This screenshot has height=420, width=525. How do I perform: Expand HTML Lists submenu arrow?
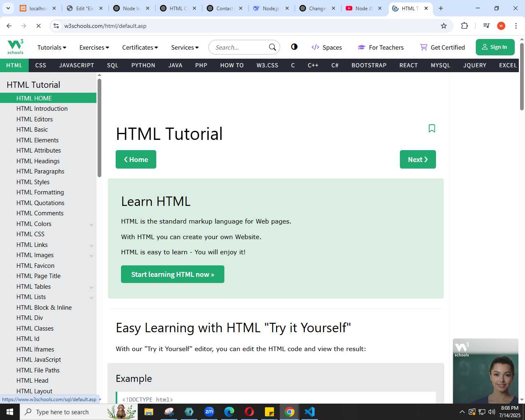[x=91, y=298]
